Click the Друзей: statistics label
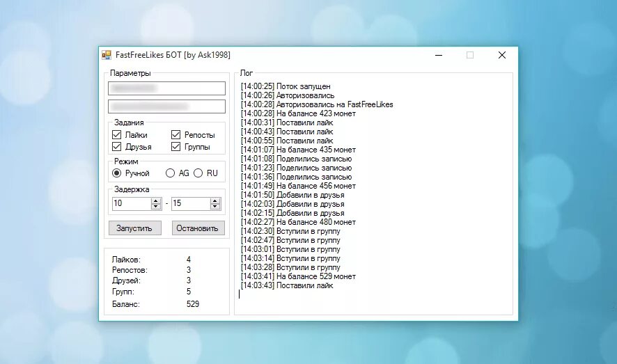Image resolution: width=617 pixels, height=364 pixels. (126, 280)
